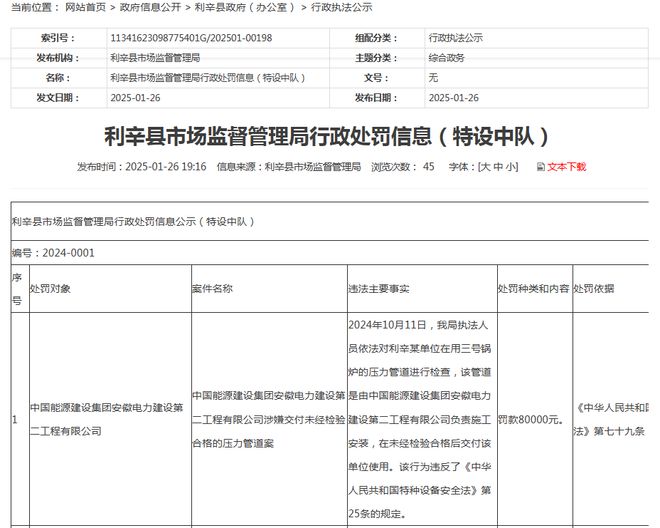Click the 处罚对象 cell of row 1
Screen dimensions: 660x528
click(110, 419)
